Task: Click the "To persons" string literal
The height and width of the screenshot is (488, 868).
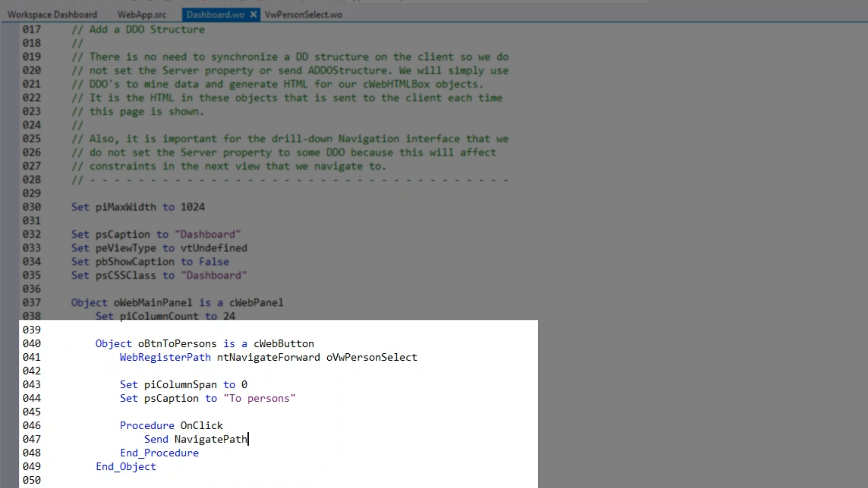Action: pos(259,399)
